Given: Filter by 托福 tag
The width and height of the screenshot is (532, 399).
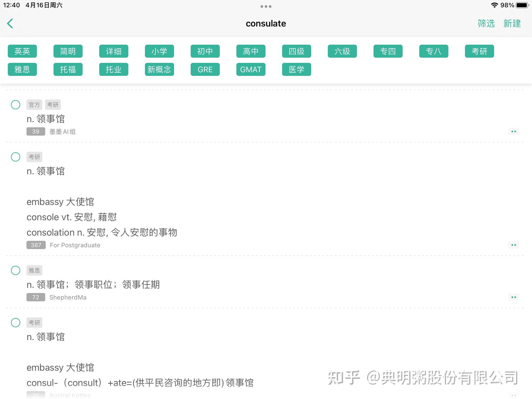Looking at the screenshot, I should (68, 69).
